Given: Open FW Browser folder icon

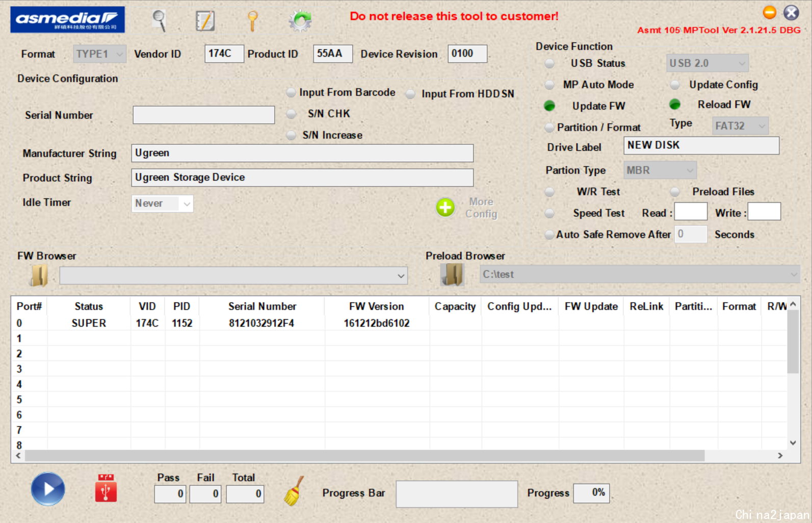Looking at the screenshot, I should pyautogui.click(x=39, y=275).
